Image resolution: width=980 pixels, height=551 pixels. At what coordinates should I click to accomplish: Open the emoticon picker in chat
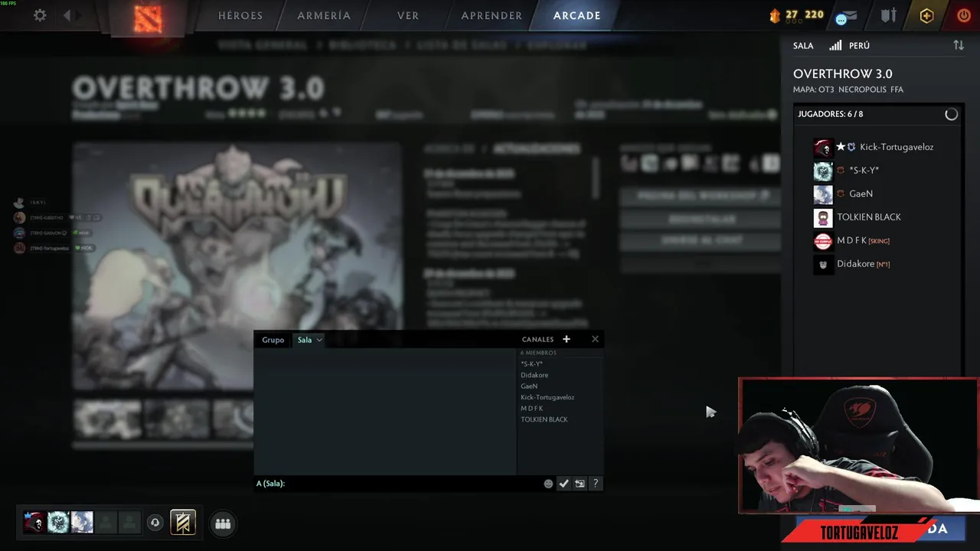tap(548, 484)
